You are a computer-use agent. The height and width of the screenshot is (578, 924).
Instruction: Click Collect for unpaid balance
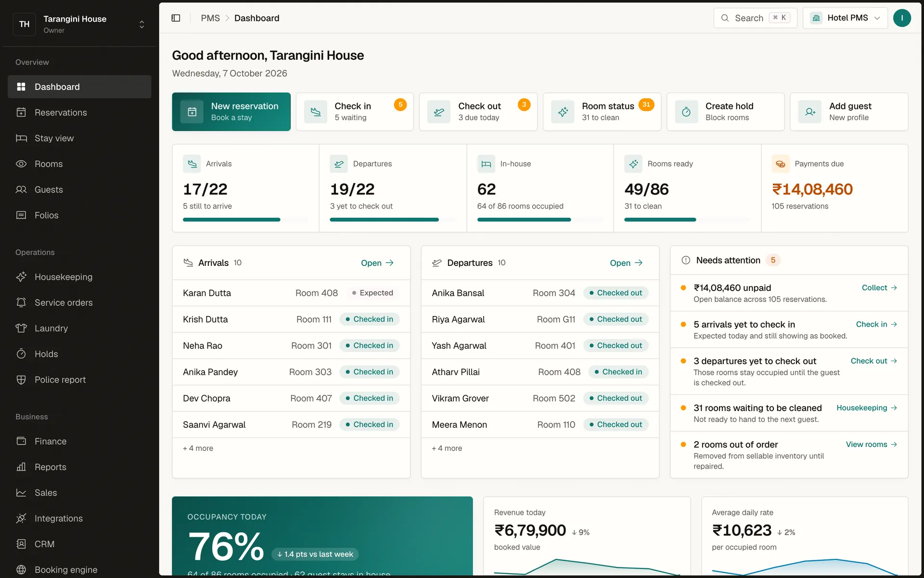pyautogui.click(x=879, y=288)
